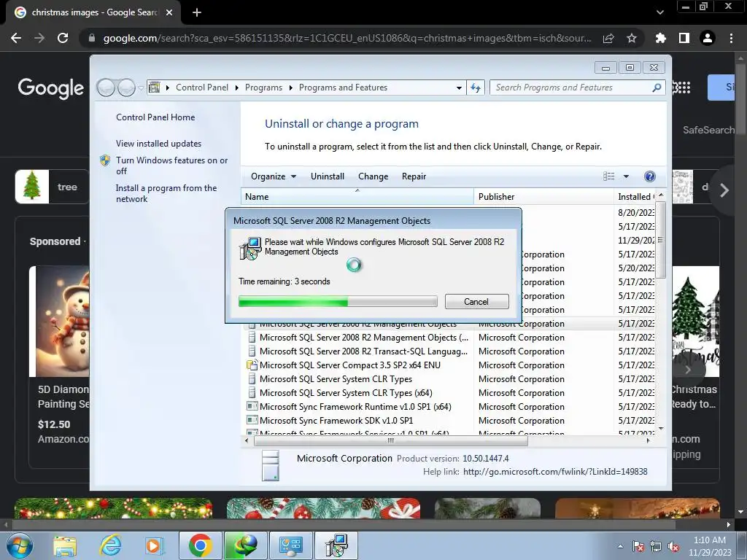
Task: Sort by Installed On column
Action: 635,197
